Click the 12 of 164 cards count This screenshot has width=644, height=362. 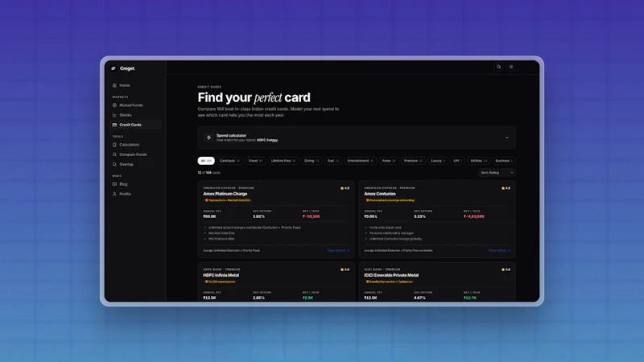(x=209, y=173)
